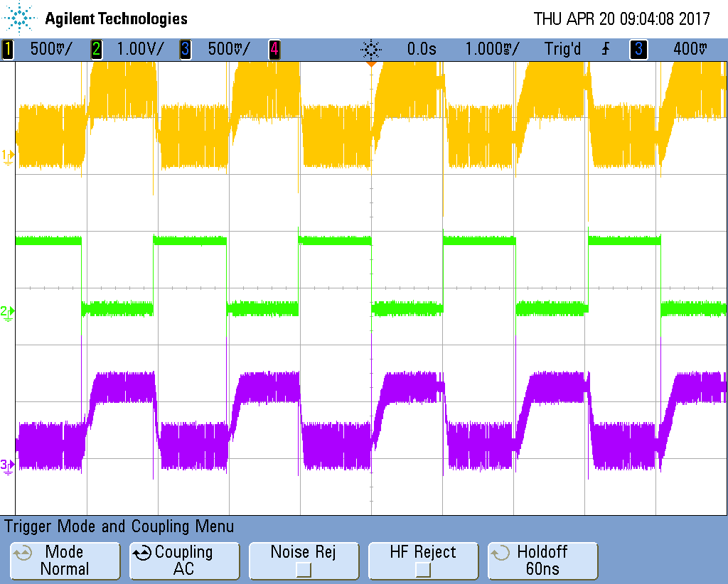Screen dimensions: 728x584
Task: Click the 1.000ms/ timebase value
Action: pyautogui.click(x=492, y=49)
